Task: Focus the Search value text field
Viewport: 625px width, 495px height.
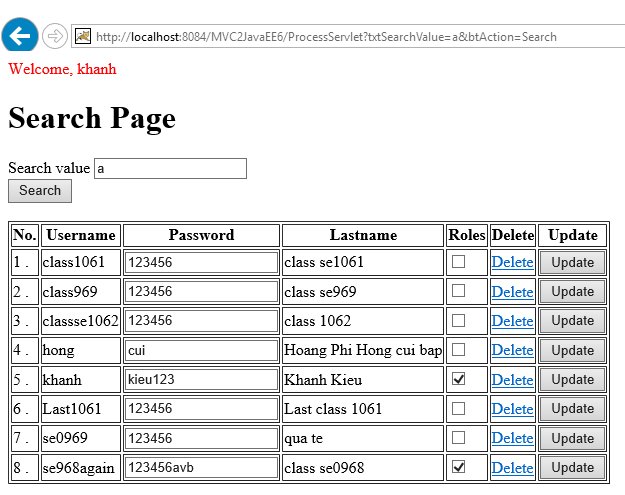Action: point(170,168)
